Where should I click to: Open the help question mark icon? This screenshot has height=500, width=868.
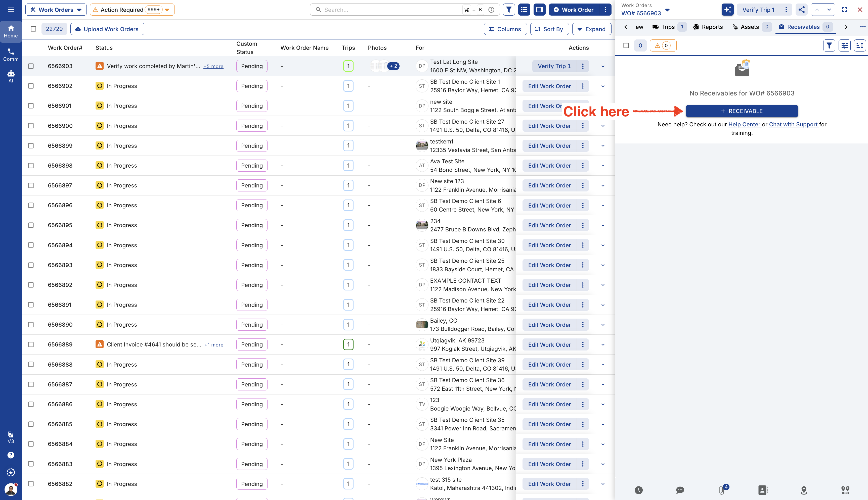(11, 455)
